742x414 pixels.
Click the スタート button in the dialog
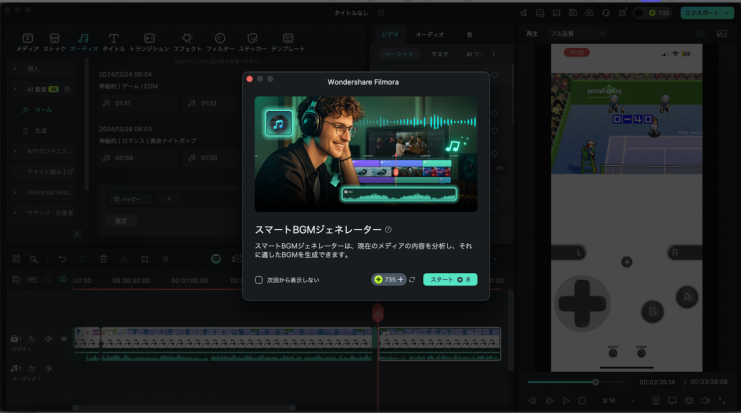click(x=450, y=280)
